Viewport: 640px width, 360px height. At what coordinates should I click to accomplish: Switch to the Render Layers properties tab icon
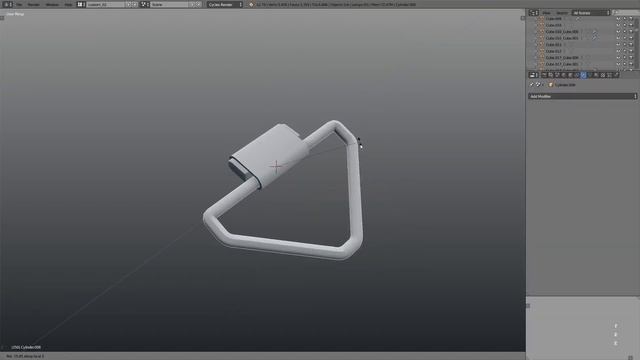(x=551, y=75)
